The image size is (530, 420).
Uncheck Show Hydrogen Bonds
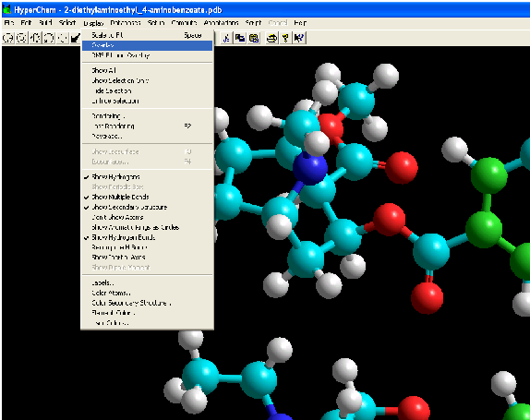(147, 237)
